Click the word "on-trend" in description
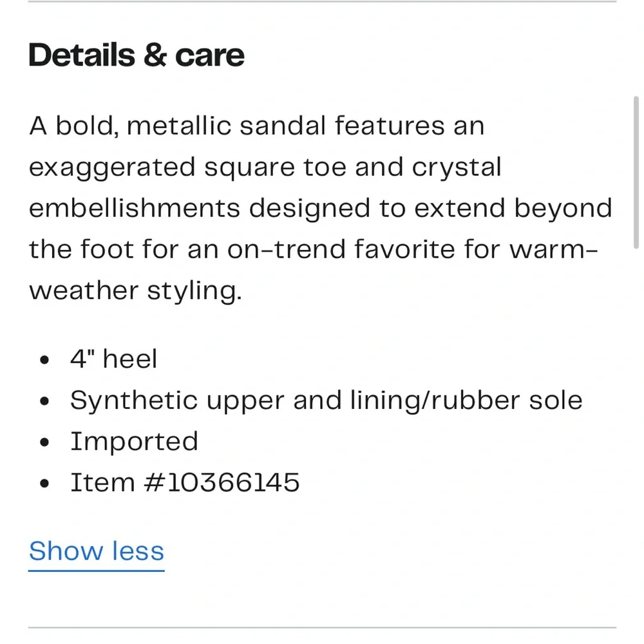The height and width of the screenshot is (644, 644). (x=287, y=249)
